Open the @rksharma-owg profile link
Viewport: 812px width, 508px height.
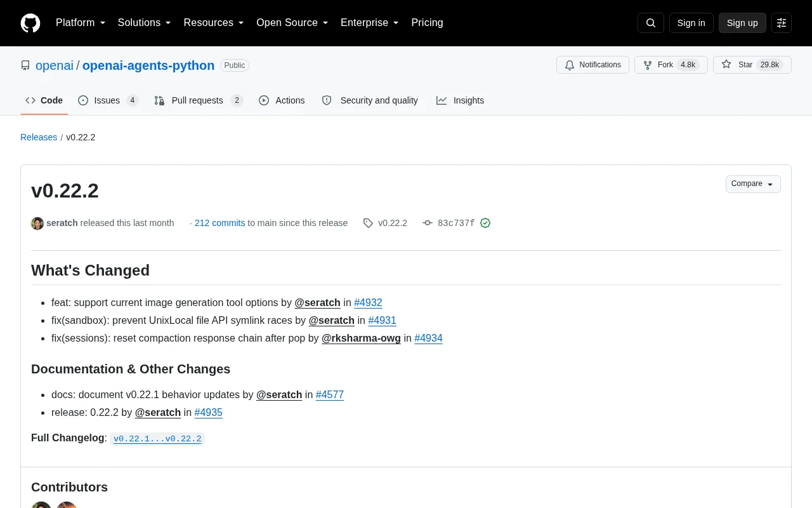point(361,338)
